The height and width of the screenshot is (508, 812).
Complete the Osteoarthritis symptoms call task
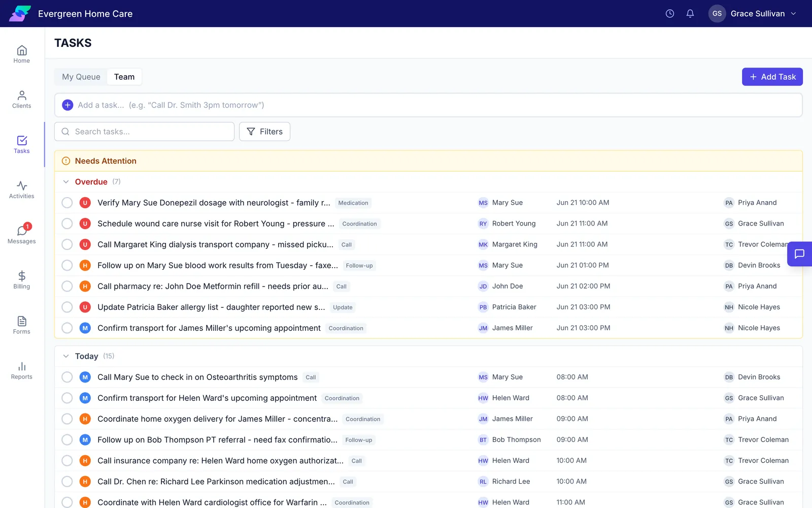(67, 377)
